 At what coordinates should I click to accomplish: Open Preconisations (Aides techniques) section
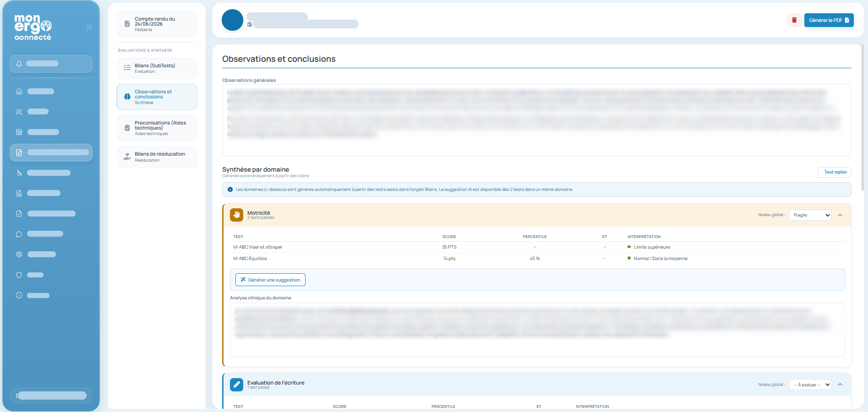click(x=157, y=128)
